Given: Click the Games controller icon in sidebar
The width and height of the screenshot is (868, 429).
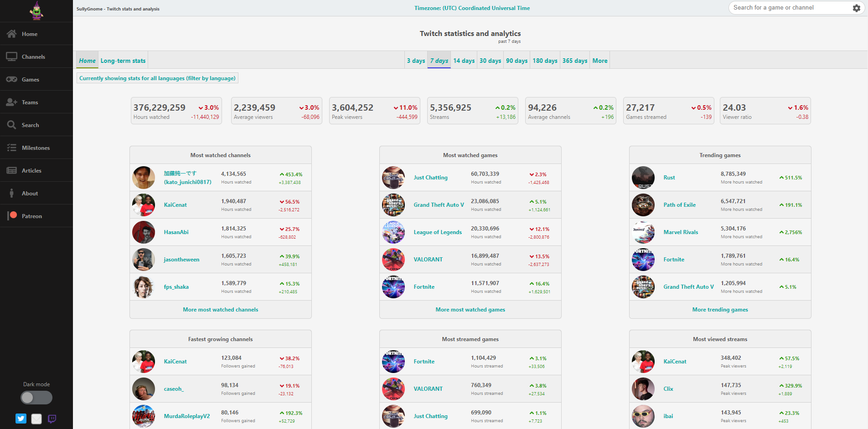Looking at the screenshot, I should [x=12, y=79].
